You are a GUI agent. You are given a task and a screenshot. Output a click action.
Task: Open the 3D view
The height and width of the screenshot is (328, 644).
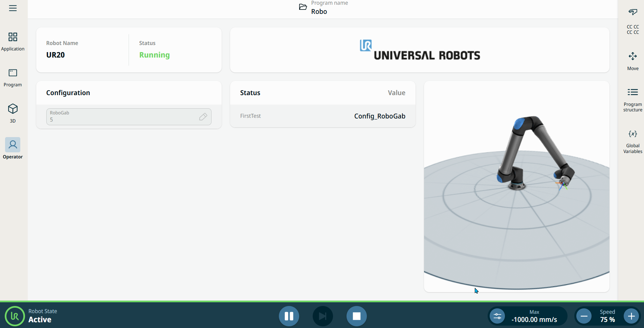click(x=13, y=113)
